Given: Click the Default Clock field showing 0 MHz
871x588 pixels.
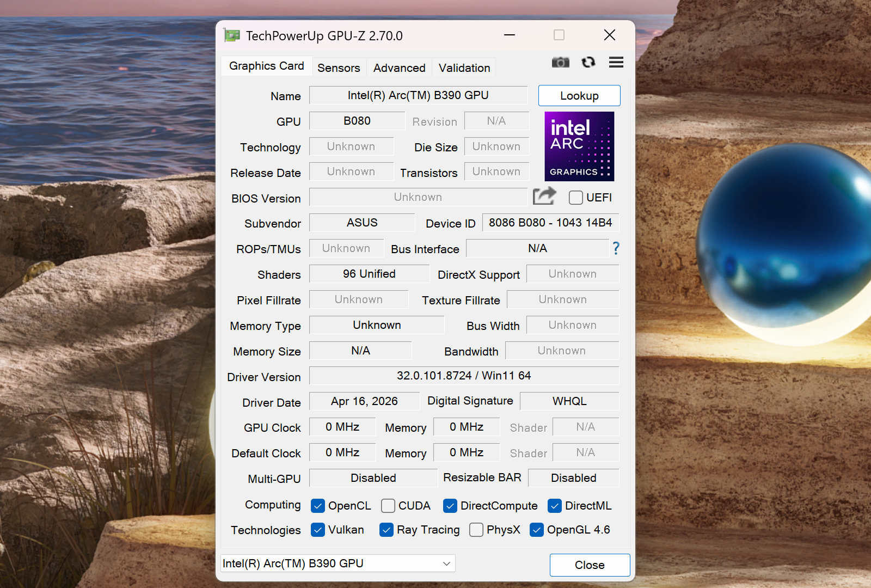Looking at the screenshot, I should pyautogui.click(x=342, y=452).
